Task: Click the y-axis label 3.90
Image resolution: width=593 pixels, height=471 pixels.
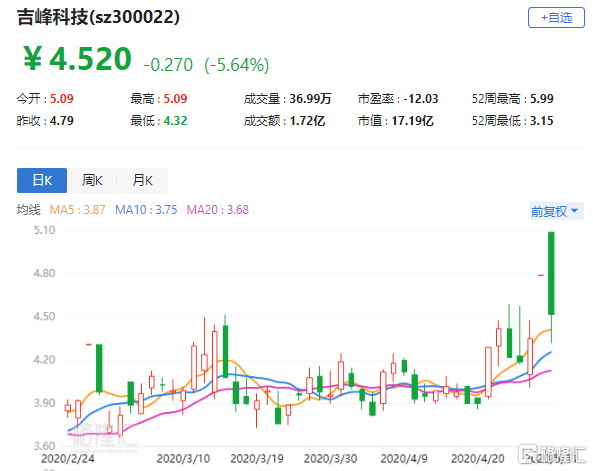Action: click(44, 403)
